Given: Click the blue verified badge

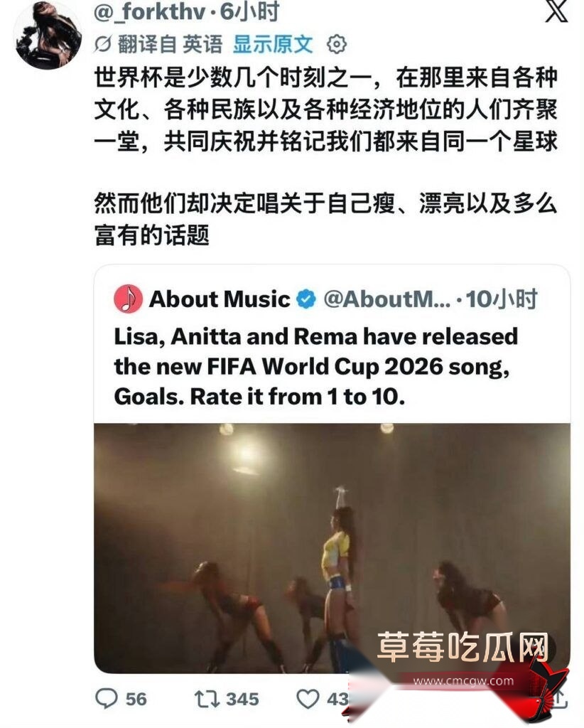Looking at the screenshot, I should coord(306,299).
